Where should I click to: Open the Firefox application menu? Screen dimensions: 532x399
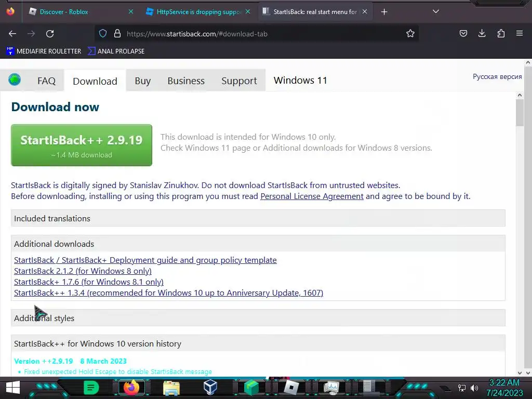519,33
